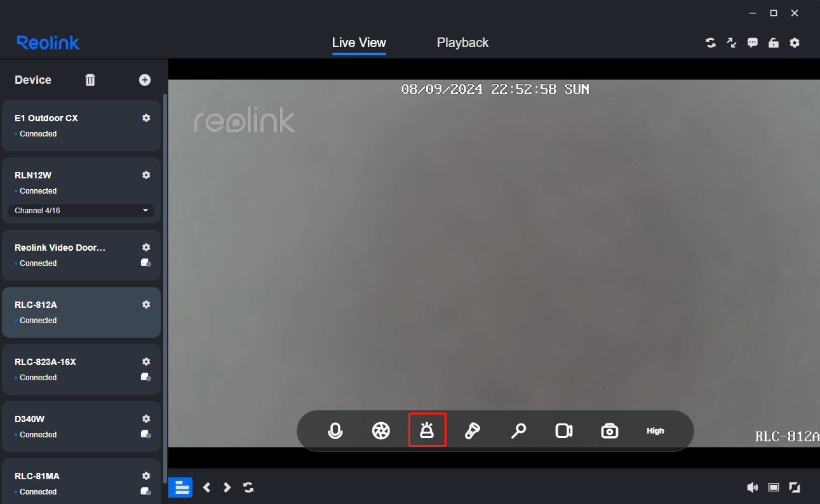Minimize the Reolink window
The image size is (820, 504).
[x=753, y=13]
